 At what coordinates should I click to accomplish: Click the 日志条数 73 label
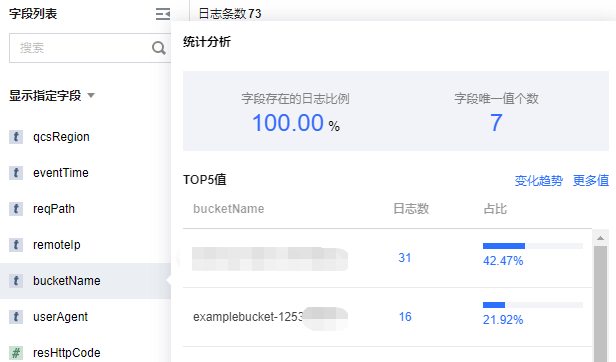click(x=230, y=14)
